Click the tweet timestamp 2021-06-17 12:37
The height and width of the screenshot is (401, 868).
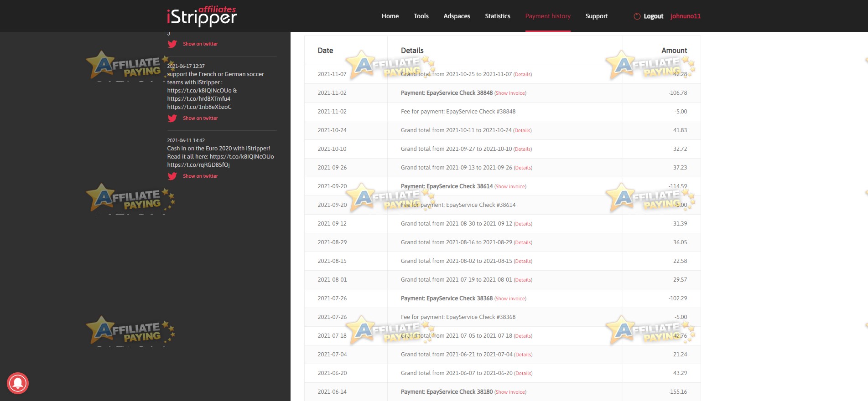click(186, 66)
